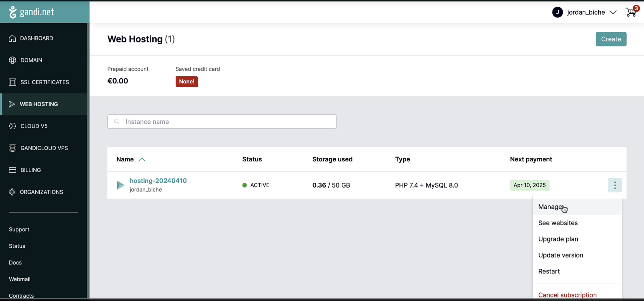Viewport: 644px width, 301px height.
Task: Click the hosting instance arrow icon in the table row
Action: click(x=121, y=185)
